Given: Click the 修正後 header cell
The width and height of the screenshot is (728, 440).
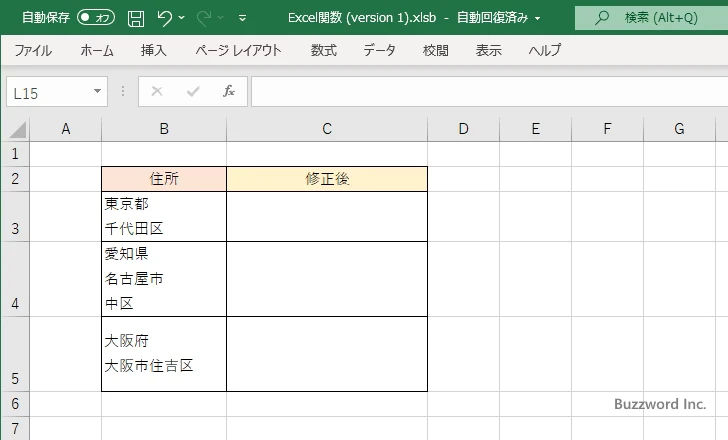Looking at the screenshot, I should (x=327, y=179).
